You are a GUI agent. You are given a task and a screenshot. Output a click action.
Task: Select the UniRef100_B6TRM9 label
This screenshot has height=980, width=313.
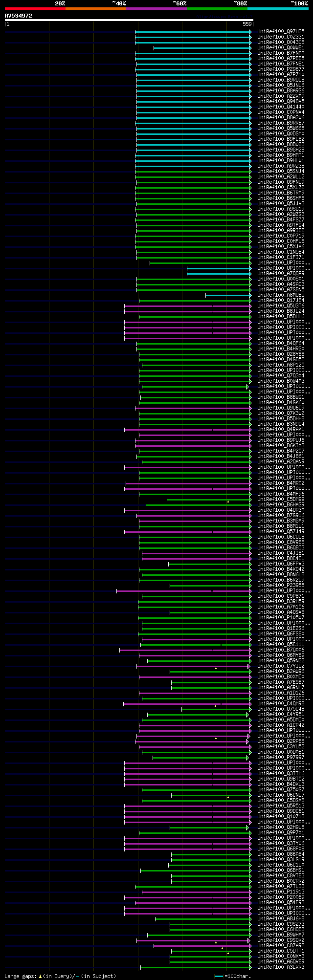point(281,193)
